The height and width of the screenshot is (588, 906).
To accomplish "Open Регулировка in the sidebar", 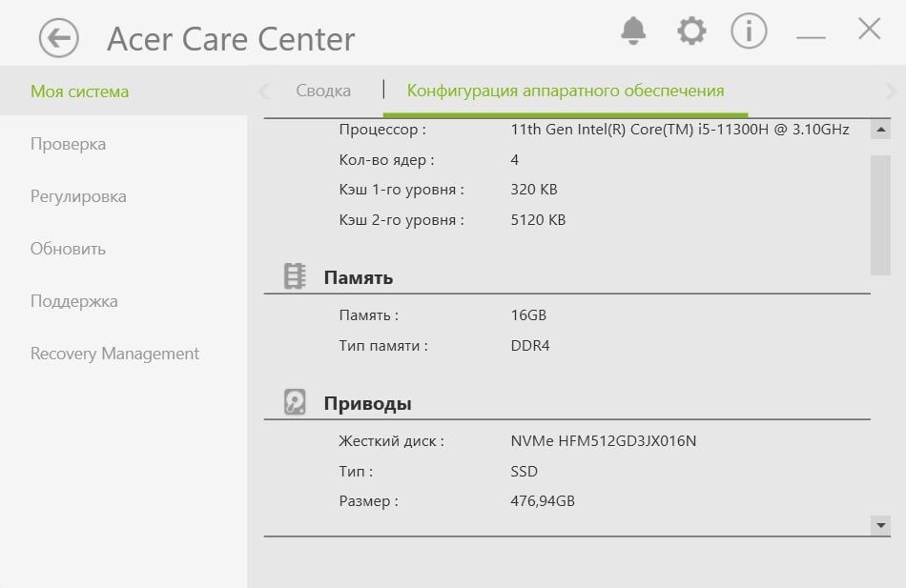I will click(x=78, y=196).
